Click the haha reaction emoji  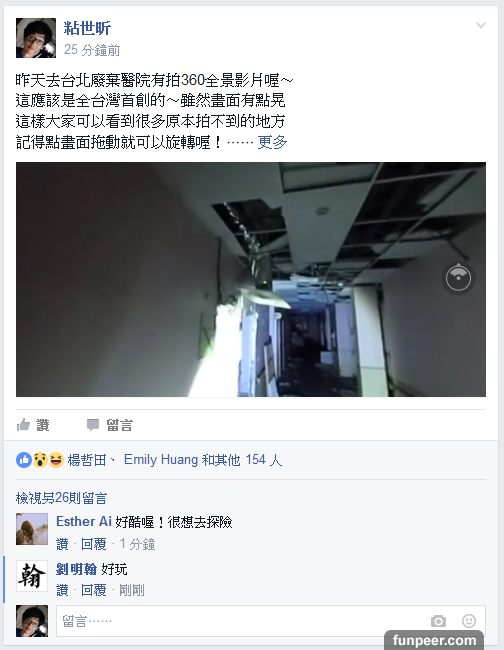(56, 460)
